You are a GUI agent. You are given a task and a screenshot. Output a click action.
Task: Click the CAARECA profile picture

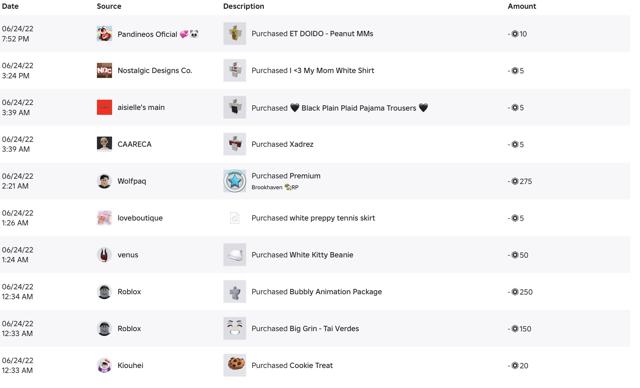[x=104, y=144]
